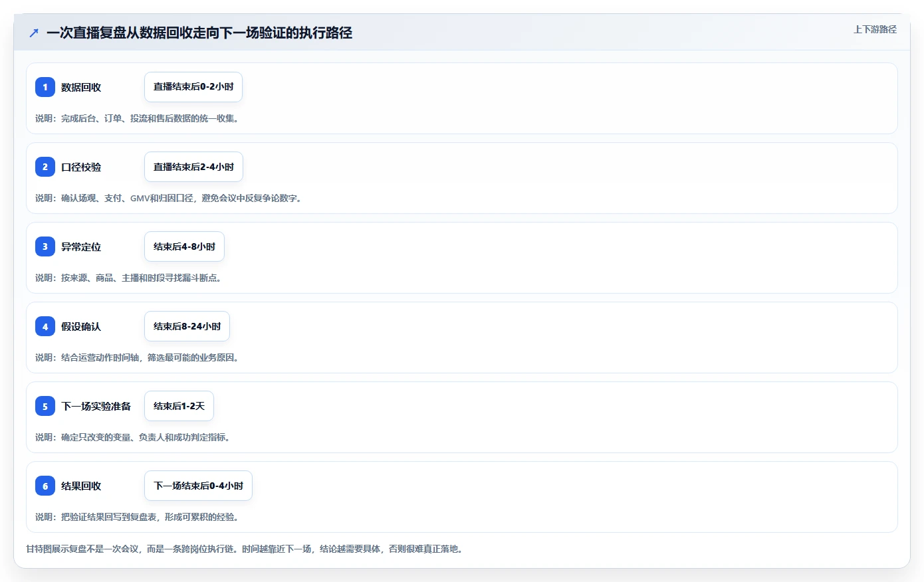The image size is (924, 582).
Task: Click step number 4 badge
Action: [45, 326]
